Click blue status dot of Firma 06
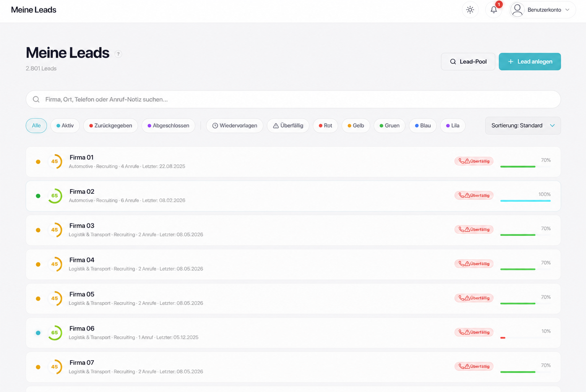 [38, 333]
